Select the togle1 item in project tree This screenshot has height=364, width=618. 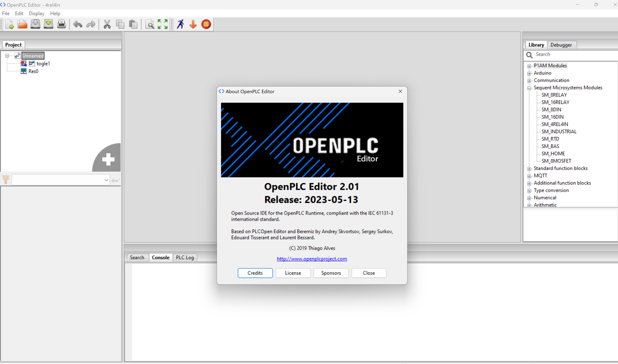point(43,64)
